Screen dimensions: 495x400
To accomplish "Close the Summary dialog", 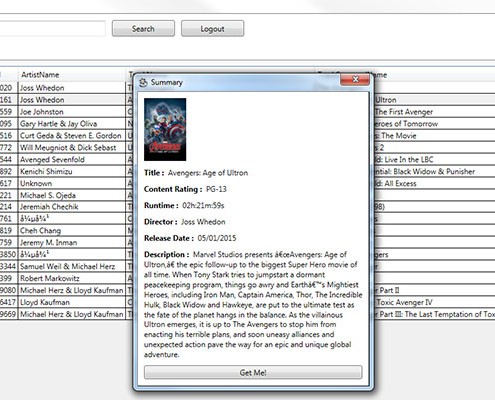I will click(x=355, y=80).
